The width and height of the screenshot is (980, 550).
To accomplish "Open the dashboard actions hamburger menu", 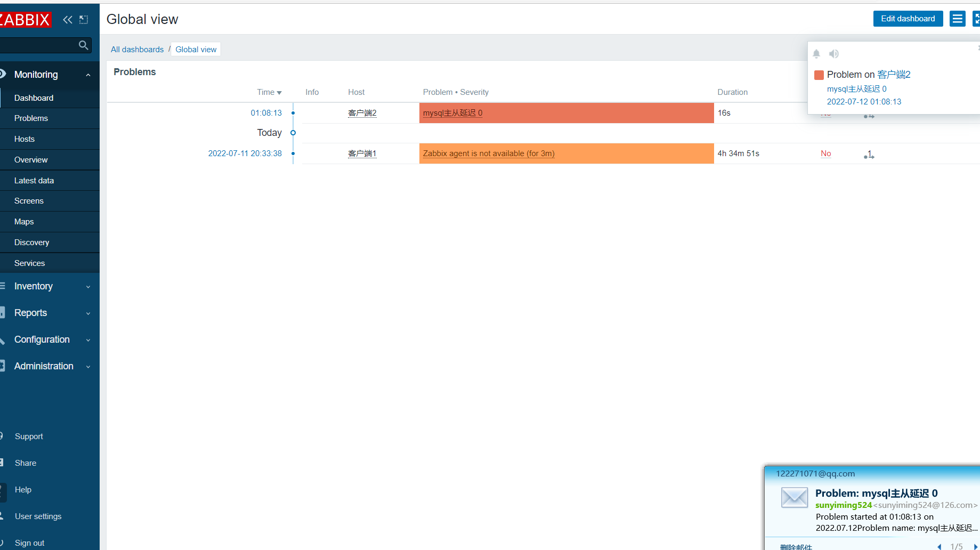I will pos(958,19).
